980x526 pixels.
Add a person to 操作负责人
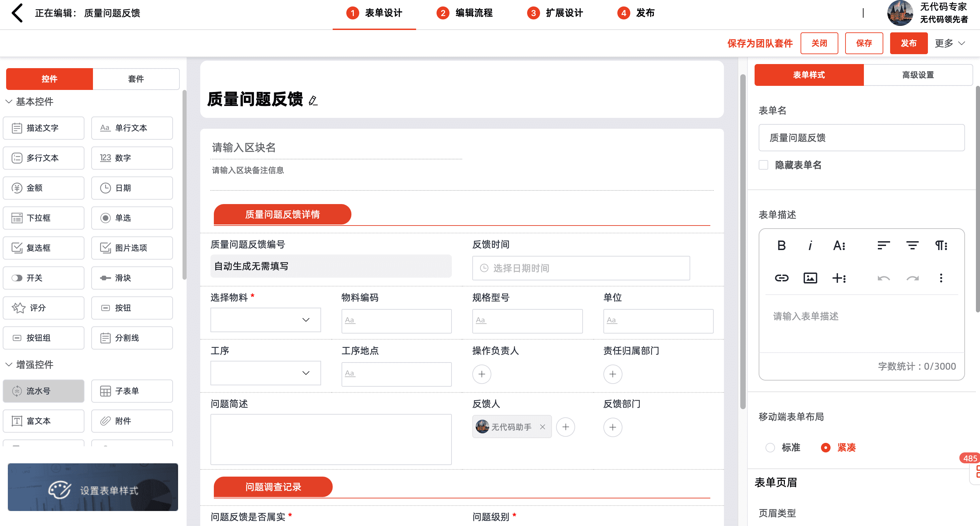click(x=481, y=374)
